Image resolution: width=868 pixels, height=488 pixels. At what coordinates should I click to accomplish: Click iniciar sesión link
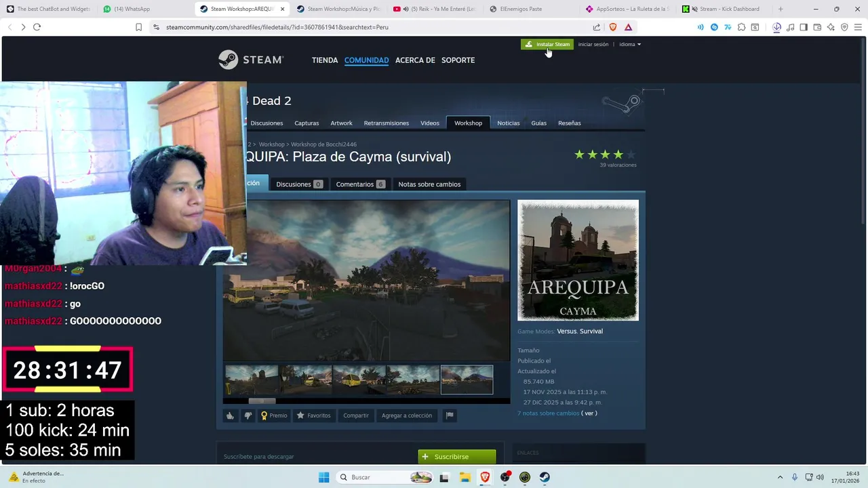[593, 44]
